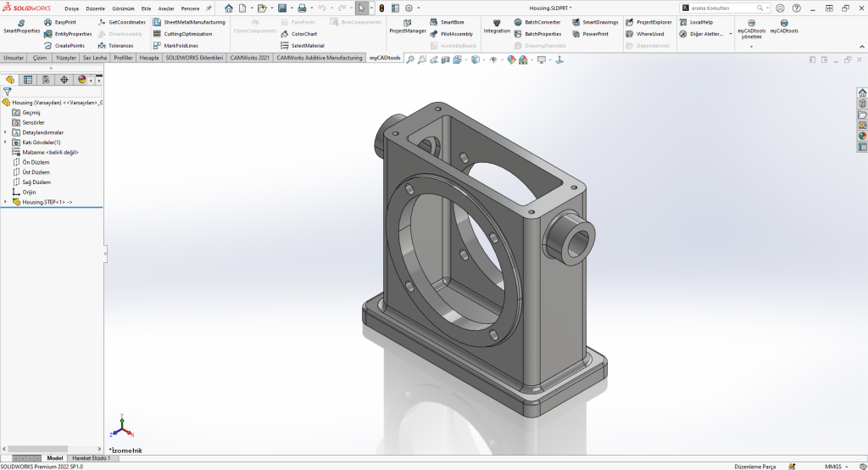This screenshot has height=470, width=868.
Task: Launch the ColorChart tool
Action: [x=303, y=34]
